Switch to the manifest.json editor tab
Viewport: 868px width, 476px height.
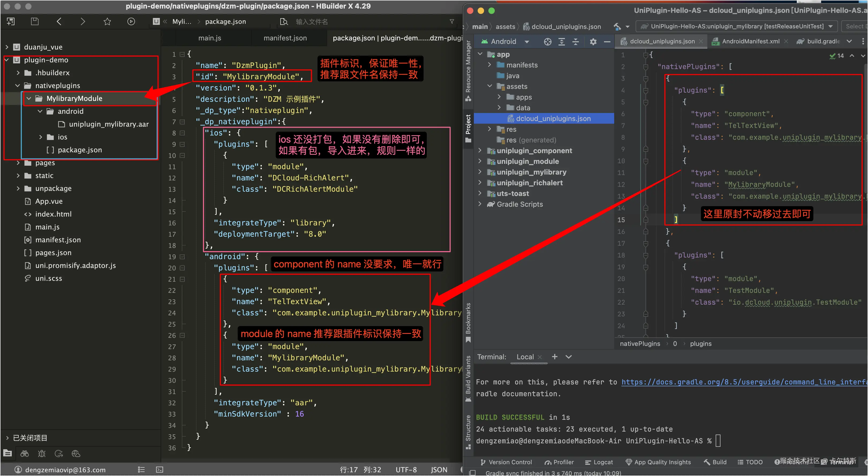pyautogui.click(x=285, y=38)
